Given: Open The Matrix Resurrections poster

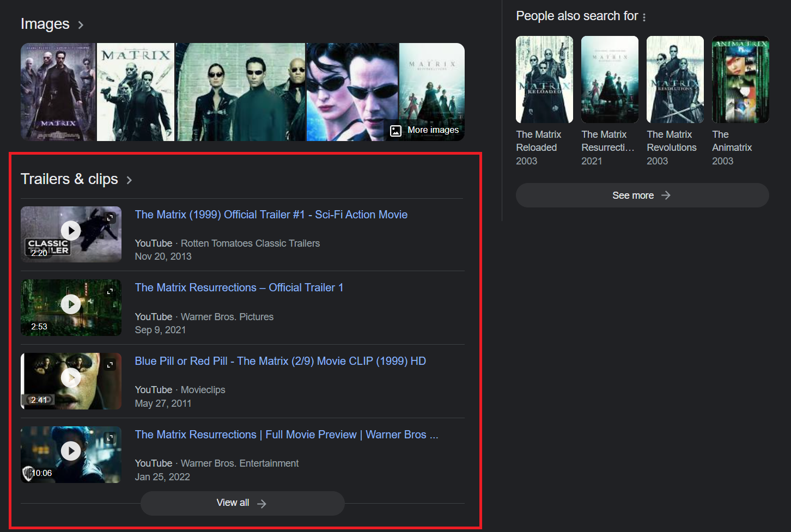Looking at the screenshot, I should coord(610,80).
